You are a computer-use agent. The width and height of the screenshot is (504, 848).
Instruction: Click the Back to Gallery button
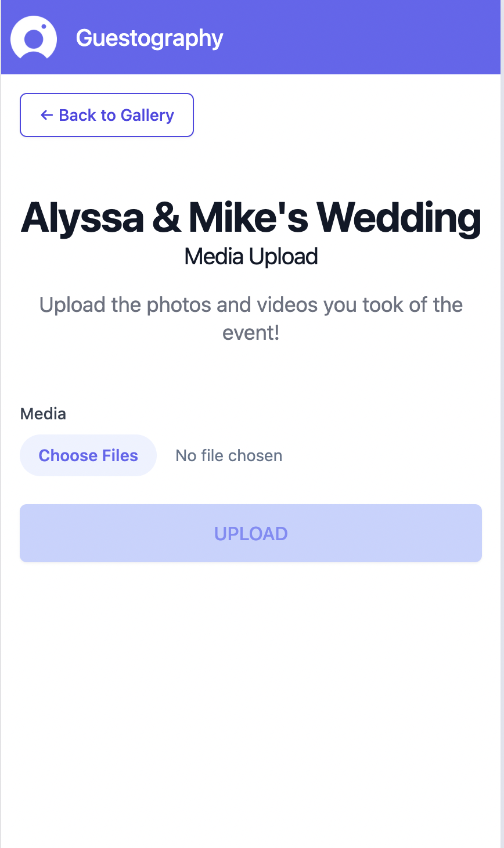click(x=106, y=115)
